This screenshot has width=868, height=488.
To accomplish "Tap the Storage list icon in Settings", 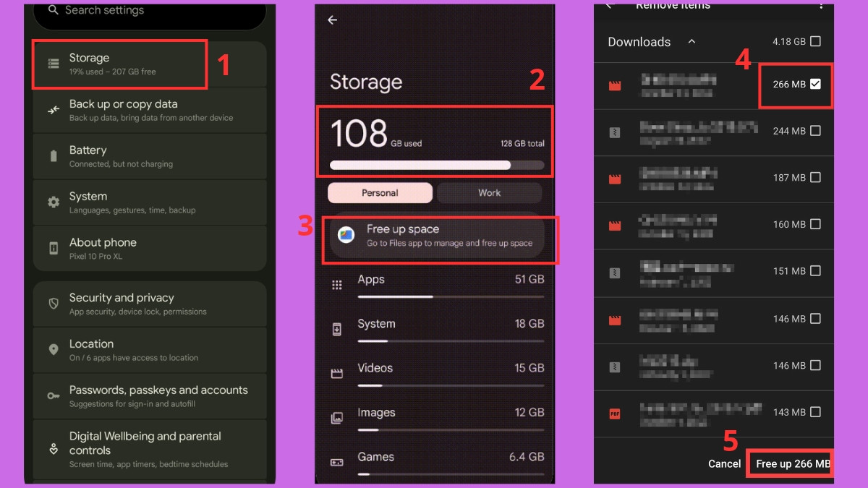I will coord(54,64).
